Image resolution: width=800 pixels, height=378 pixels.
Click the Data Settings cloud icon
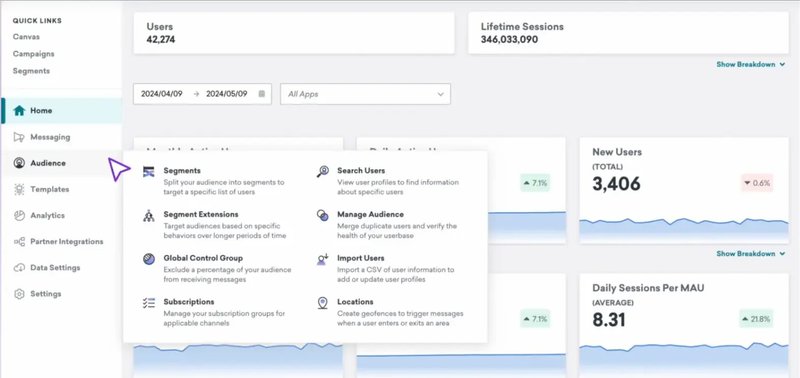[x=19, y=268]
